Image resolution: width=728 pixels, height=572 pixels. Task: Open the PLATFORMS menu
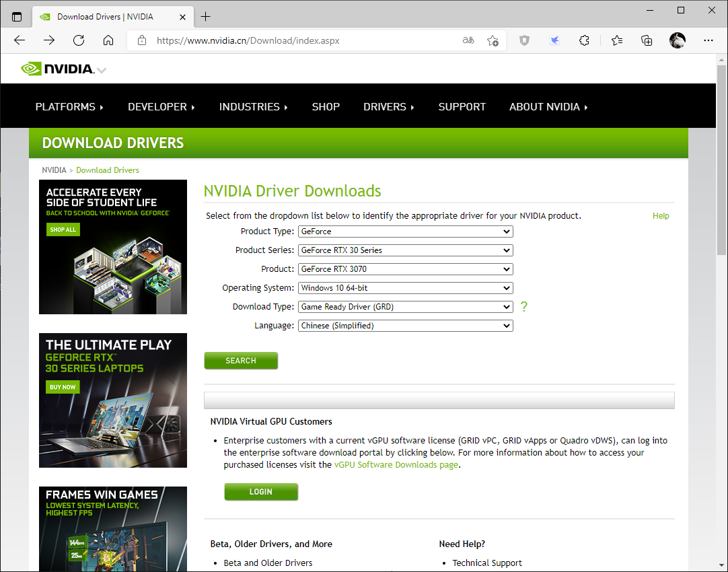click(x=69, y=107)
